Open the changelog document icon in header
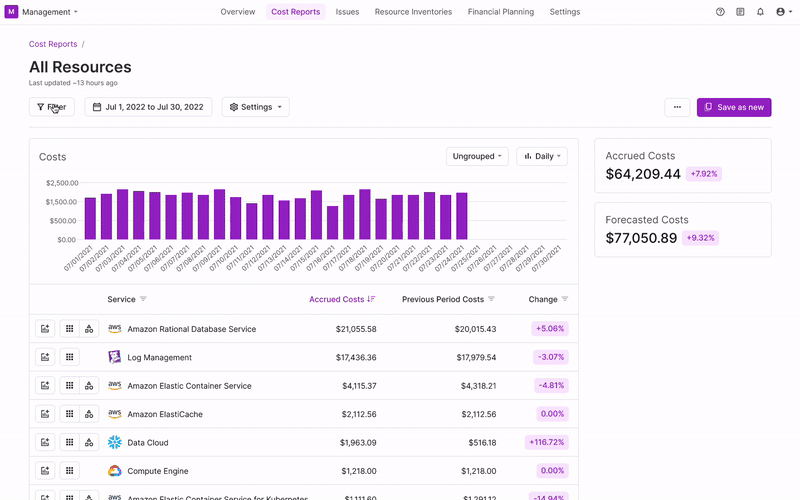This screenshot has height=500, width=800. 740,12
